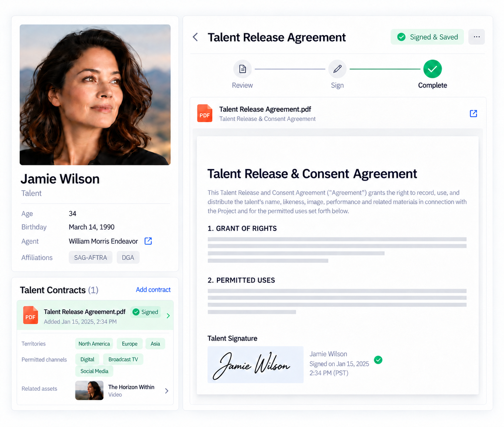Click Talent Release Agreement.pdf title in viewer header

click(x=265, y=109)
